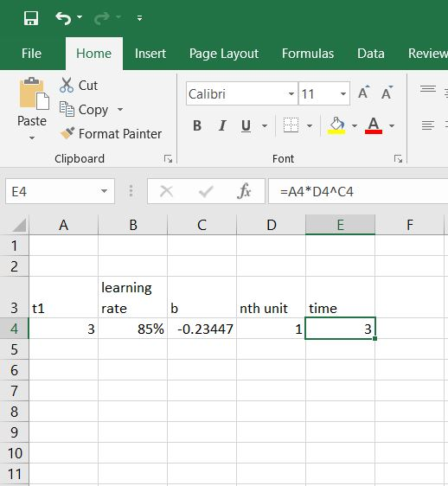
Task: Click the Cut scissors icon
Action: [x=67, y=85]
